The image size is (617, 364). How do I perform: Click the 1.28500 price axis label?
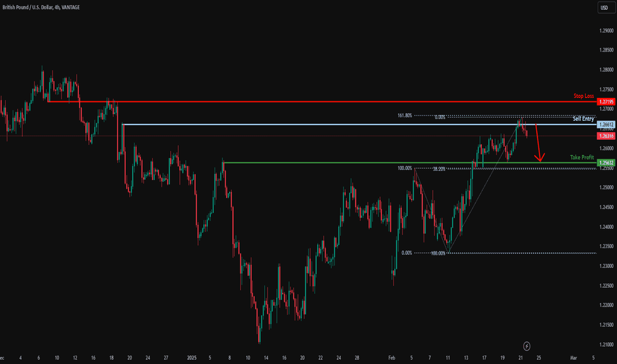coord(606,50)
